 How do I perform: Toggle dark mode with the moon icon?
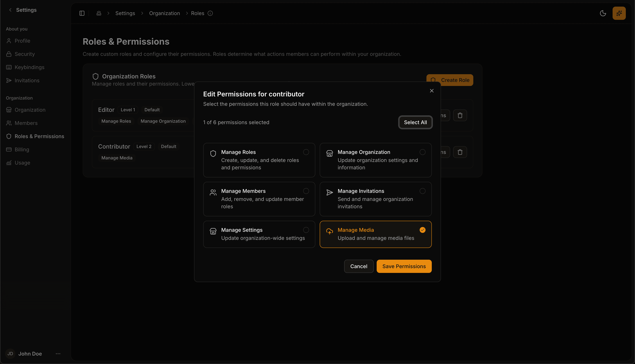click(x=603, y=13)
